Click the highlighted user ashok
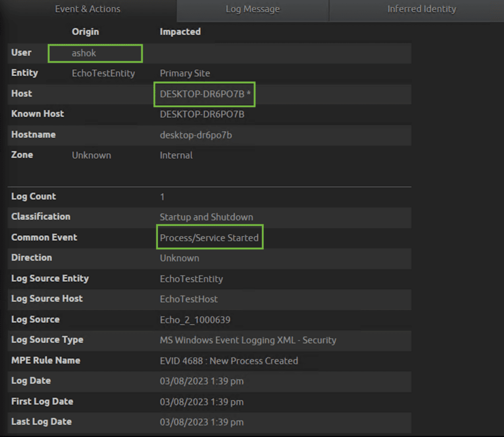Image resolution: width=504 pixels, height=437 pixels. coord(94,53)
